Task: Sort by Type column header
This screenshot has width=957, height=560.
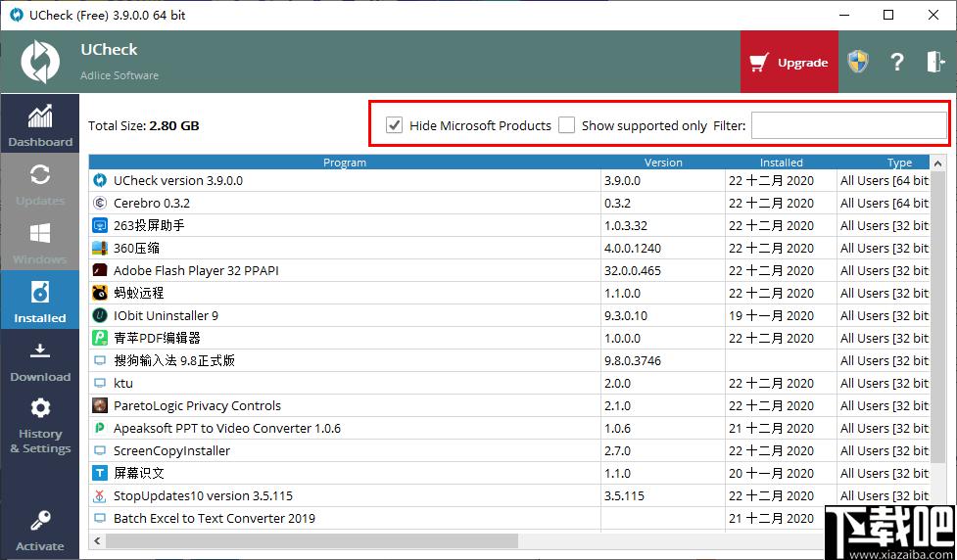Action: pos(884,163)
